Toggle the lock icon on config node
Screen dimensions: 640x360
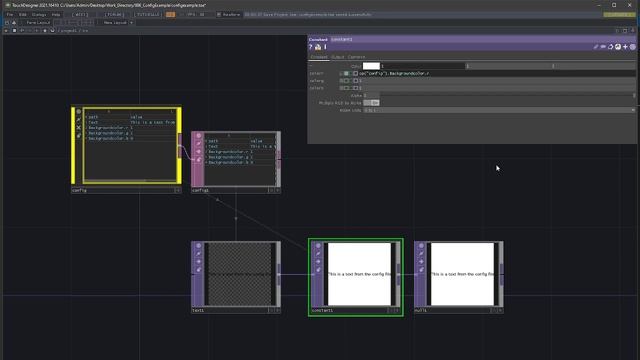click(78, 136)
